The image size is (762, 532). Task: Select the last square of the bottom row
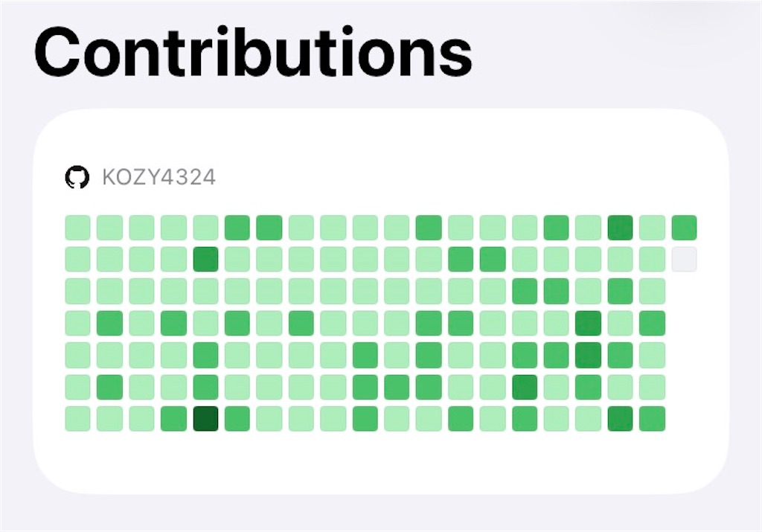click(652, 419)
